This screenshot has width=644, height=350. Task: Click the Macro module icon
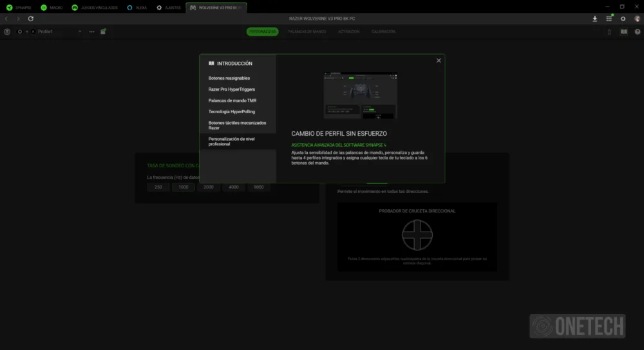[x=44, y=7]
